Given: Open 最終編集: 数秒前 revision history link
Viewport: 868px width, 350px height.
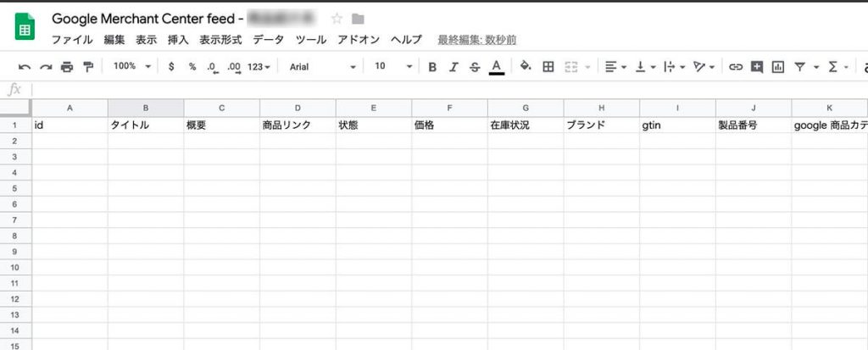Looking at the screenshot, I should click(476, 41).
